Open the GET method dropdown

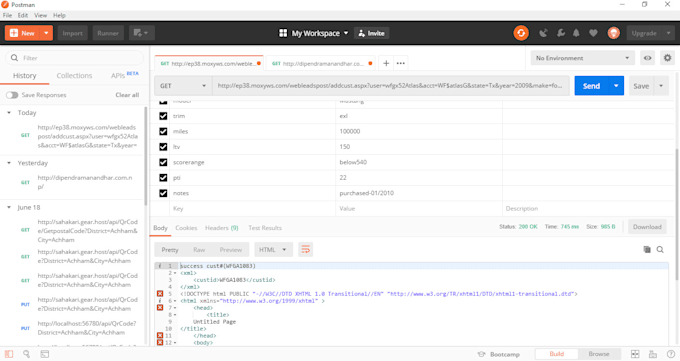click(183, 86)
